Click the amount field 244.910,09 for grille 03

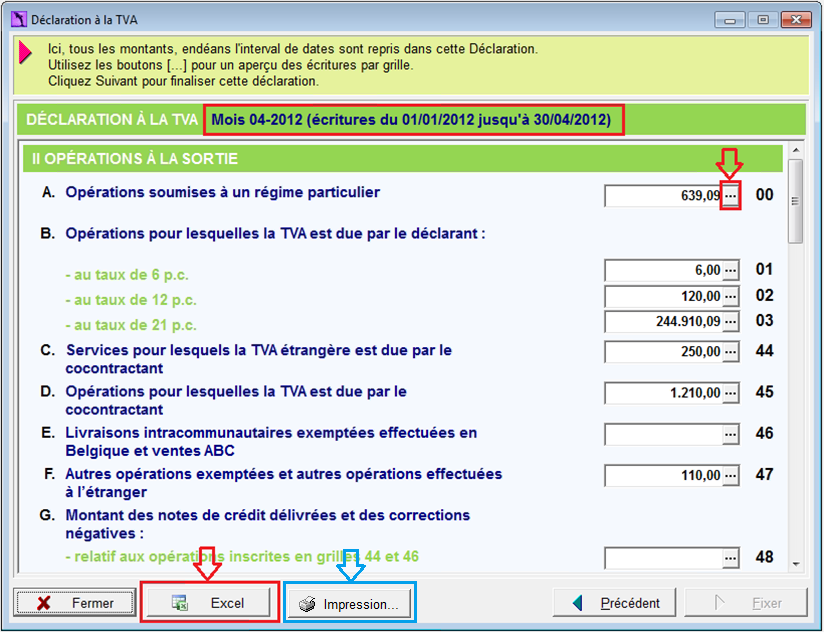[x=663, y=321]
